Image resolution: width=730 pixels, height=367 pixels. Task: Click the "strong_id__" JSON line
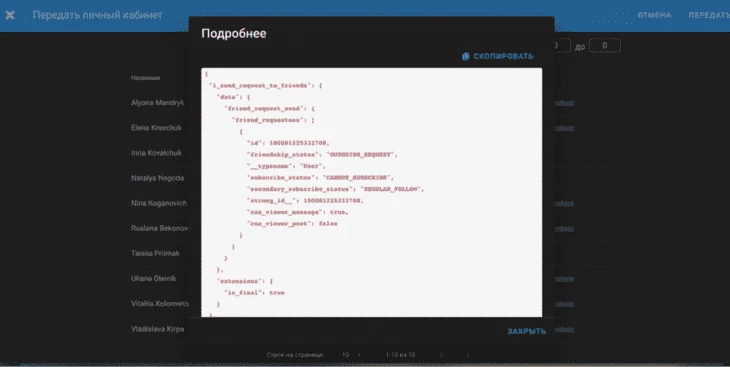(x=305, y=201)
